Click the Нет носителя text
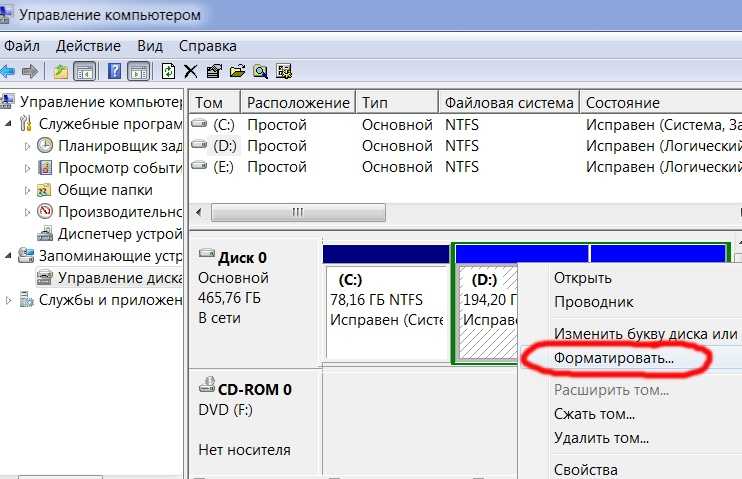 pyautogui.click(x=244, y=450)
